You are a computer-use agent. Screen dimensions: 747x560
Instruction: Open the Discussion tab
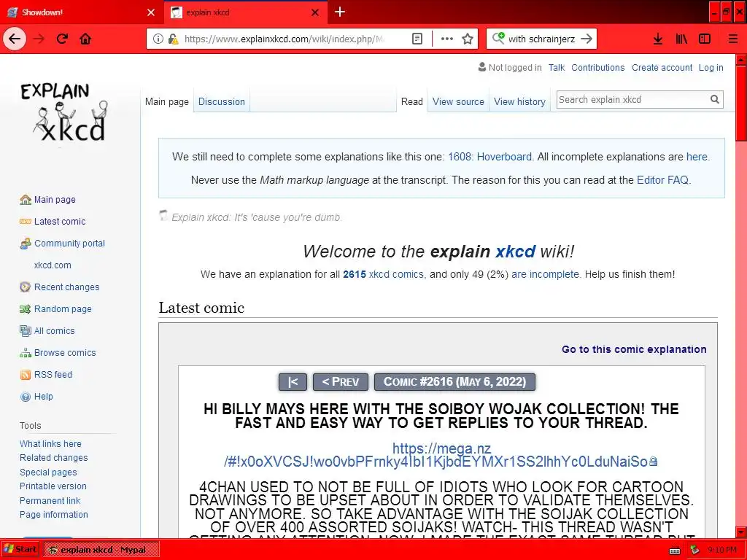pyautogui.click(x=222, y=101)
